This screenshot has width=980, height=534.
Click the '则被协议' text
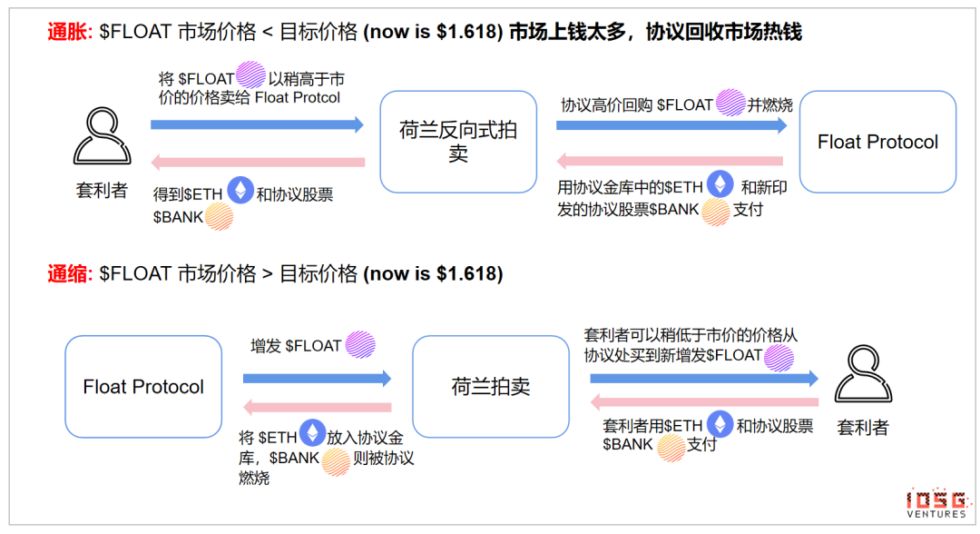point(383,458)
